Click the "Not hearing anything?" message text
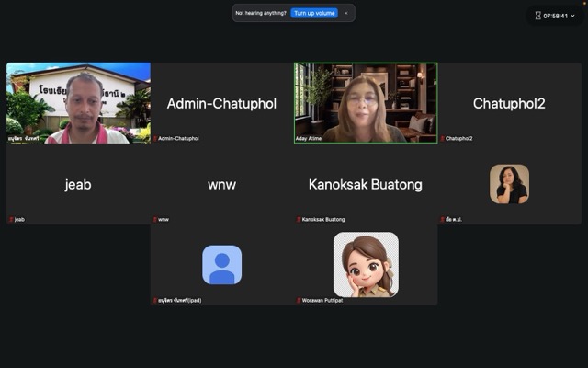Viewport: 588px width, 368px height. point(261,13)
